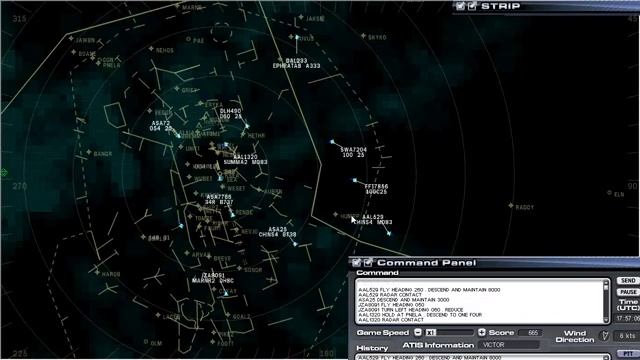Click the ELN navaid marker

tap(609, 192)
